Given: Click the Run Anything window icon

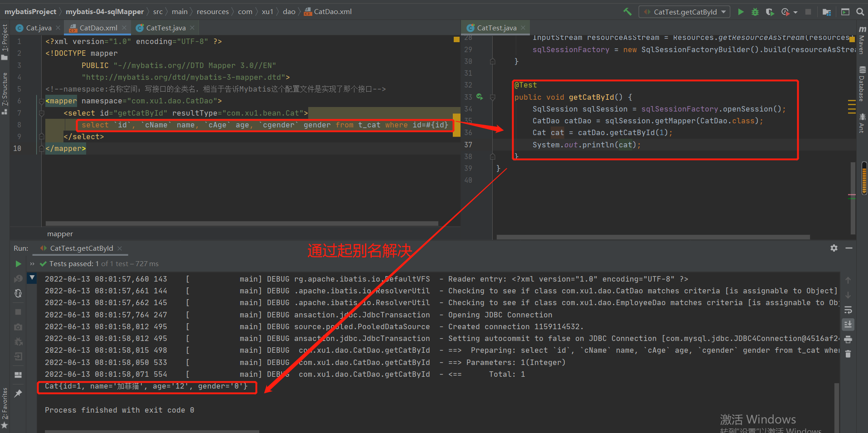Looking at the screenshot, I should [845, 12].
